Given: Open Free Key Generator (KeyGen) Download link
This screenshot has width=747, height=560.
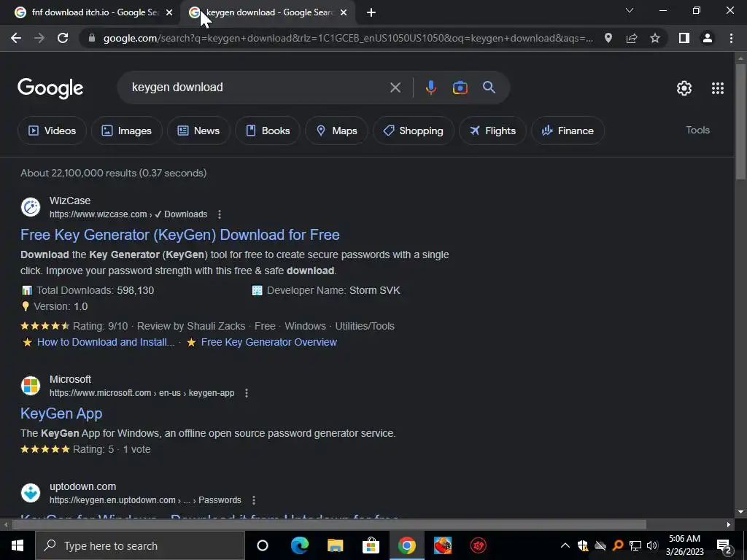Looking at the screenshot, I should pyautogui.click(x=180, y=235).
